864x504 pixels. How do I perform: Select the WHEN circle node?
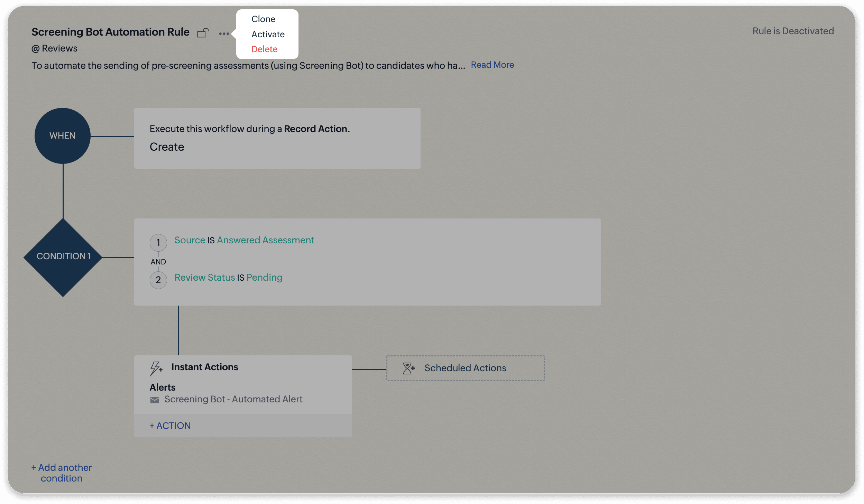(63, 136)
